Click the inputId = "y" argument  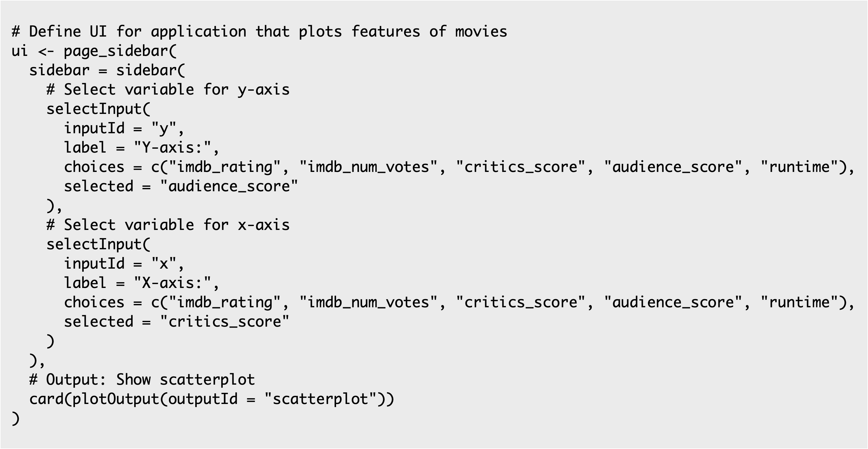(124, 129)
